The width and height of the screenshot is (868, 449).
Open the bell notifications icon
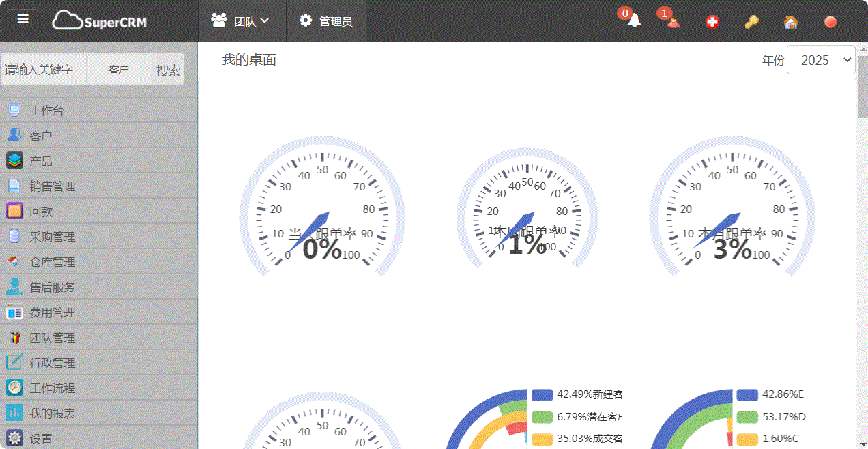point(634,20)
